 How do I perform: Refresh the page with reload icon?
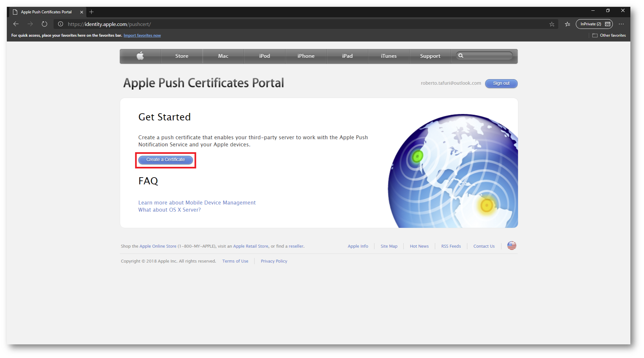click(44, 24)
